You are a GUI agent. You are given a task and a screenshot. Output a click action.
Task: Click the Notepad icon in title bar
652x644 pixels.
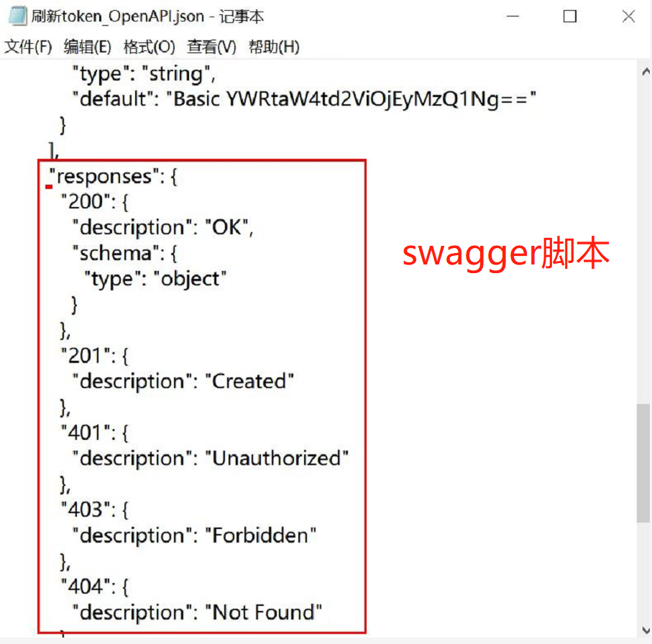click(18, 17)
